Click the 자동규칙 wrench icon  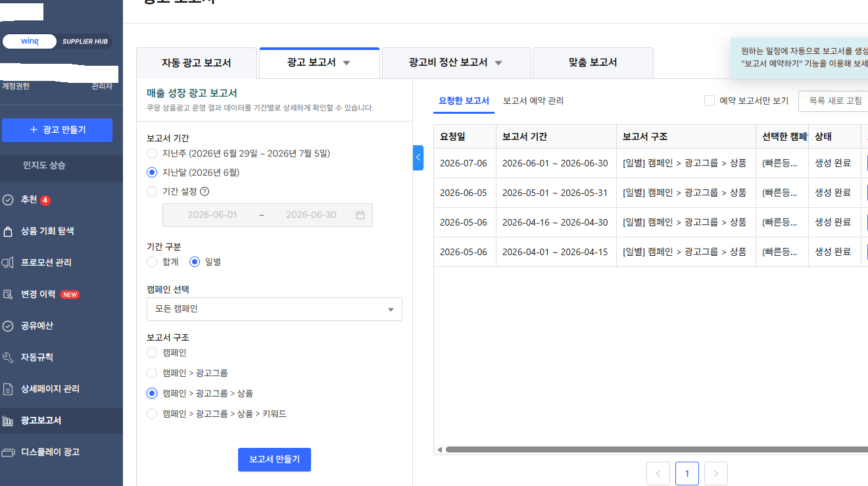(x=7, y=358)
